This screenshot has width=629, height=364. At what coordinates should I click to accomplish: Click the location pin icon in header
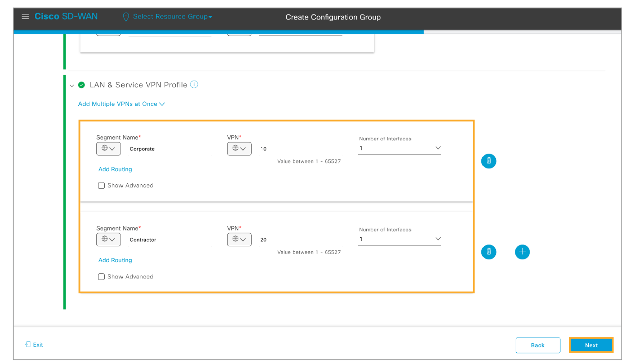point(126,17)
